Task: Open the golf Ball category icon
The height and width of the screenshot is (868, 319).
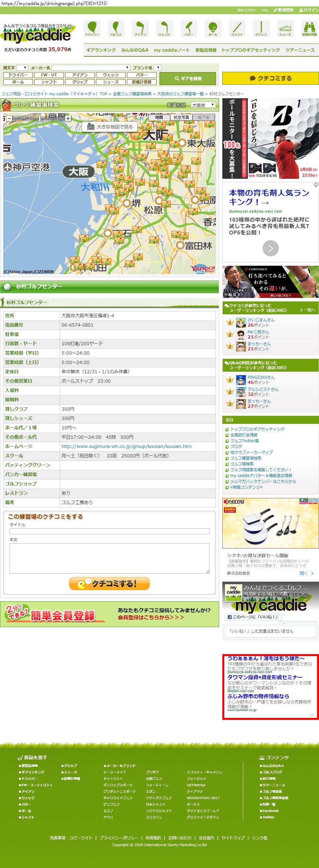Action: pos(213,28)
